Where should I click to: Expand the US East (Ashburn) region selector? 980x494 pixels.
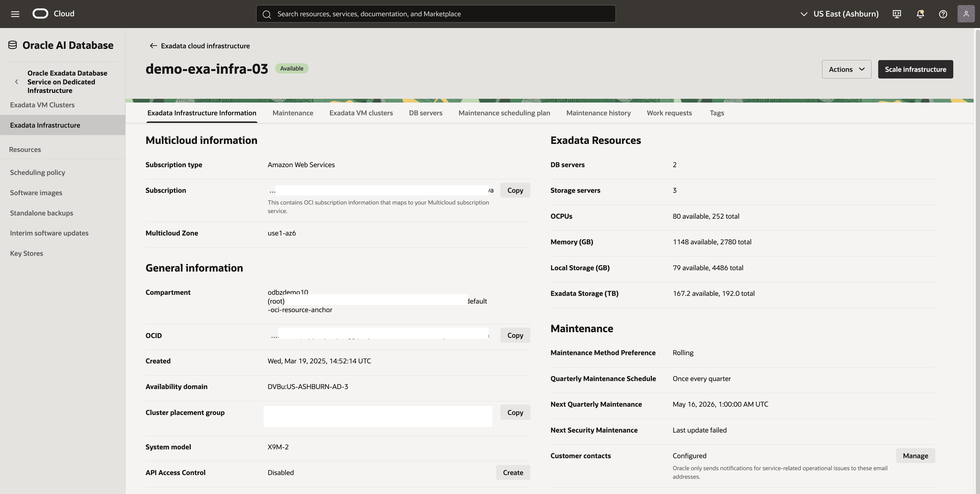point(839,14)
